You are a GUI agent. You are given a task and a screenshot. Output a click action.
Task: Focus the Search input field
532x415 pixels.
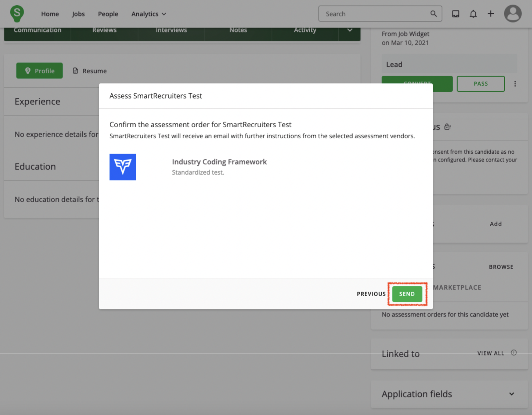[x=380, y=14]
